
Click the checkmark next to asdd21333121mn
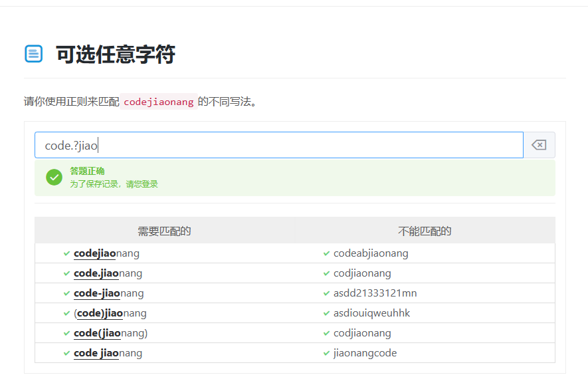pos(326,293)
